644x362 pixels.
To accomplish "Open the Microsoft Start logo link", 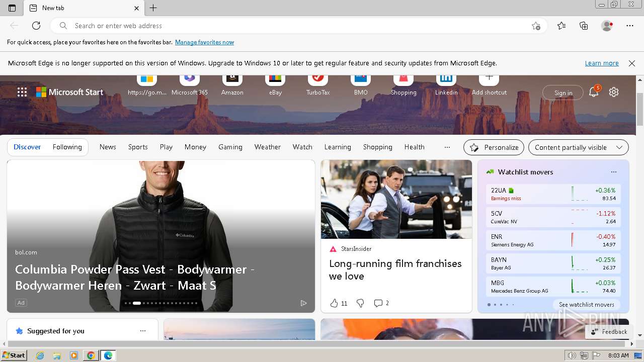I will coord(69,92).
